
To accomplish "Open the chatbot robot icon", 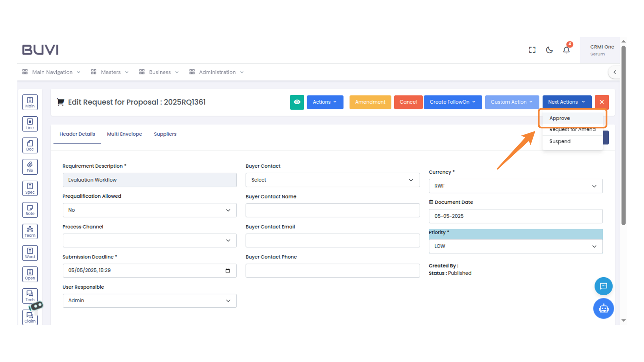I will (603, 308).
